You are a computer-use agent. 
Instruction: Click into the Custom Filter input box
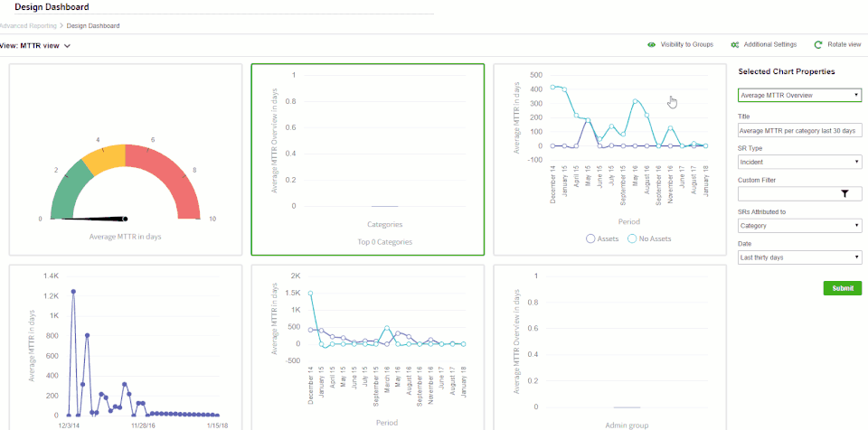(786, 193)
